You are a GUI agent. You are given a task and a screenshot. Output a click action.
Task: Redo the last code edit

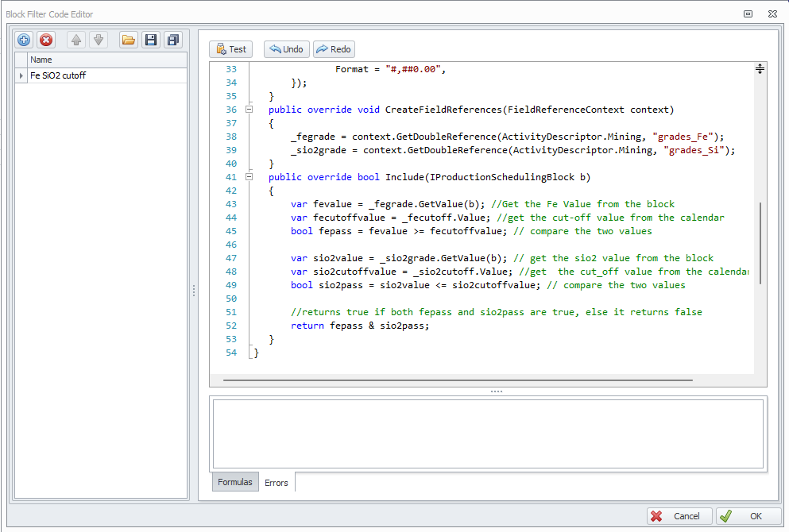(334, 49)
